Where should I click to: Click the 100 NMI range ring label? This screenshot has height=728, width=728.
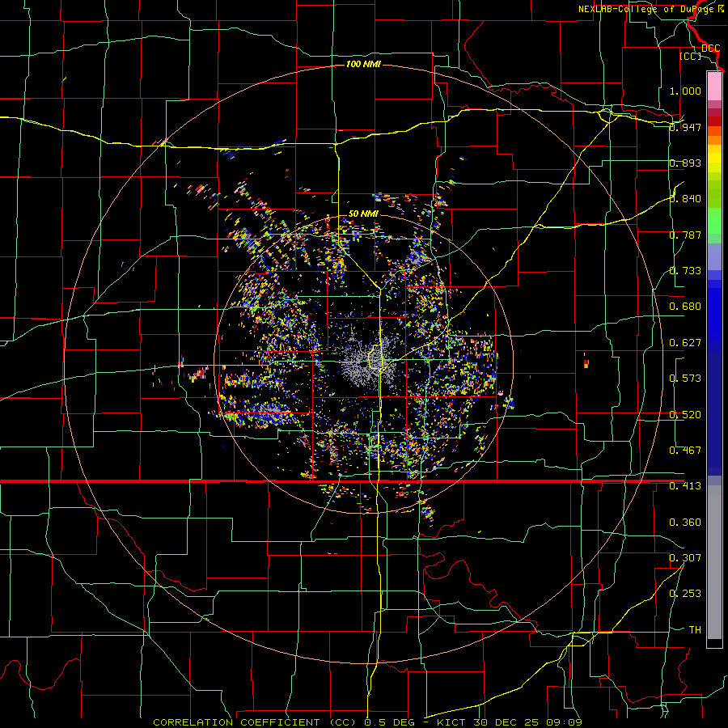coord(363,64)
